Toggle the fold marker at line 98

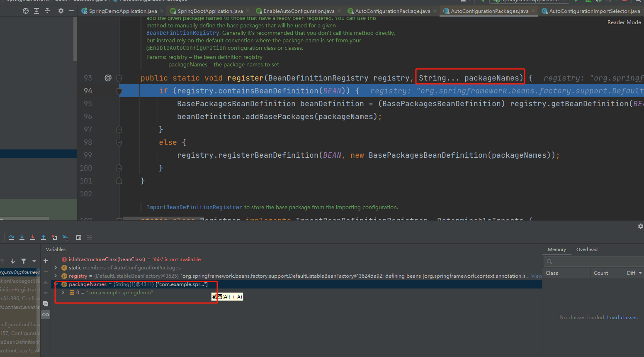coord(119,142)
